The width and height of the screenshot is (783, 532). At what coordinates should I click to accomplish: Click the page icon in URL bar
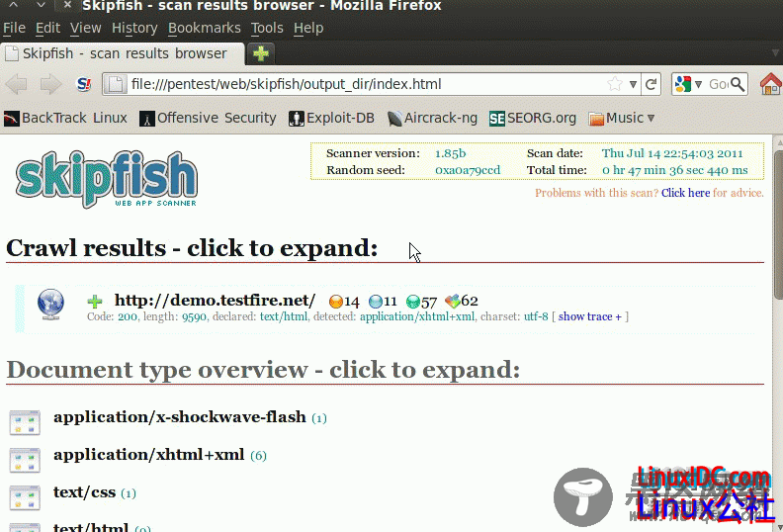click(x=116, y=84)
